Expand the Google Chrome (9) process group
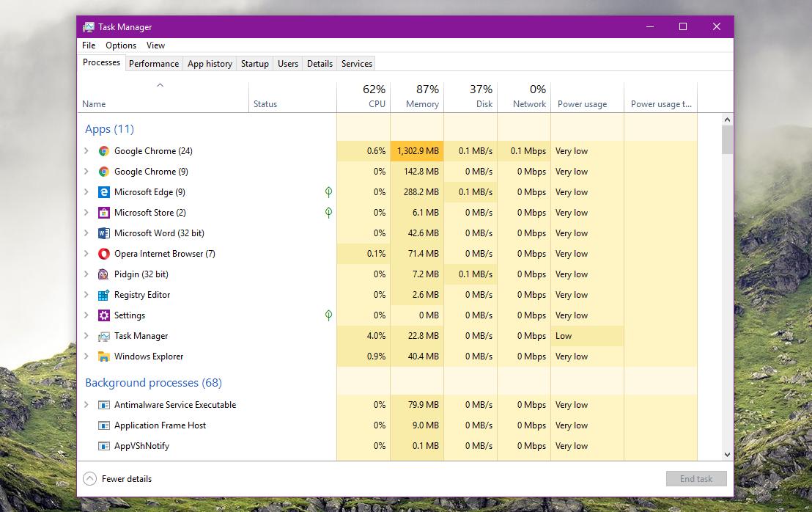Viewport: 812px width, 512px height. point(86,171)
